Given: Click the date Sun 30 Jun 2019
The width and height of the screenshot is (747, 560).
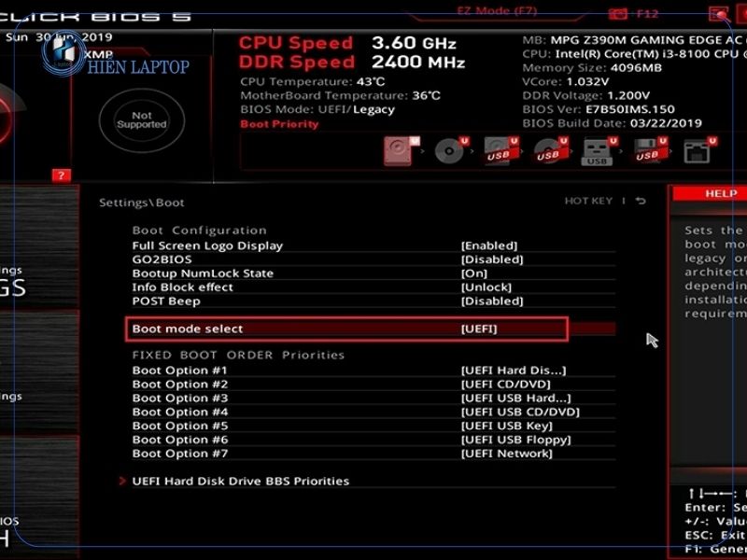Looking at the screenshot, I should tap(59, 37).
